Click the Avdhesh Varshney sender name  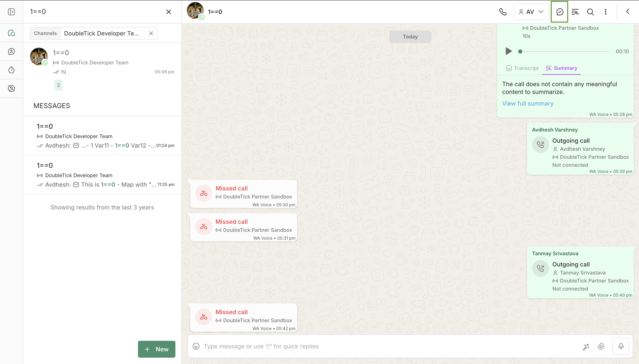click(x=555, y=130)
